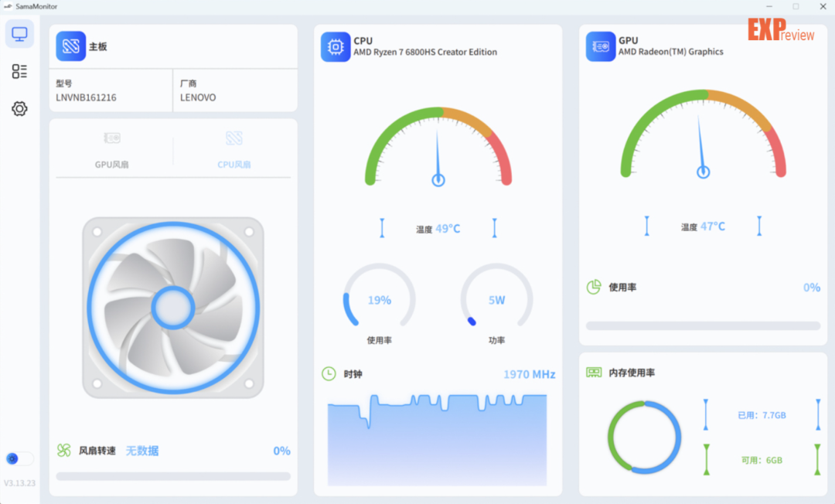This screenshot has height=504, width=835.
Task: Click the 1970 MHz value
Action: (530, 374)
